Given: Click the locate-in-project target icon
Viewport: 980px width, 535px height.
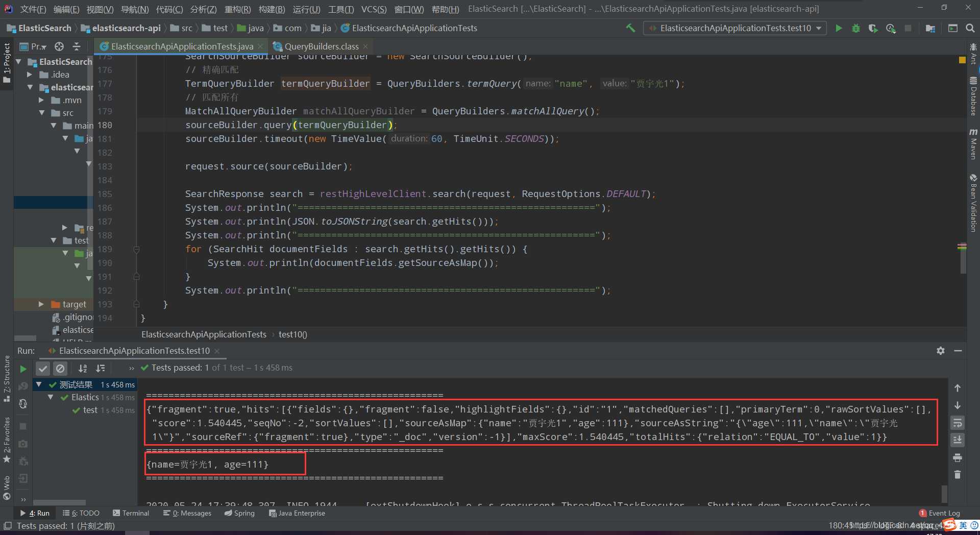Looking at the screenshot, I should (59, 46).
